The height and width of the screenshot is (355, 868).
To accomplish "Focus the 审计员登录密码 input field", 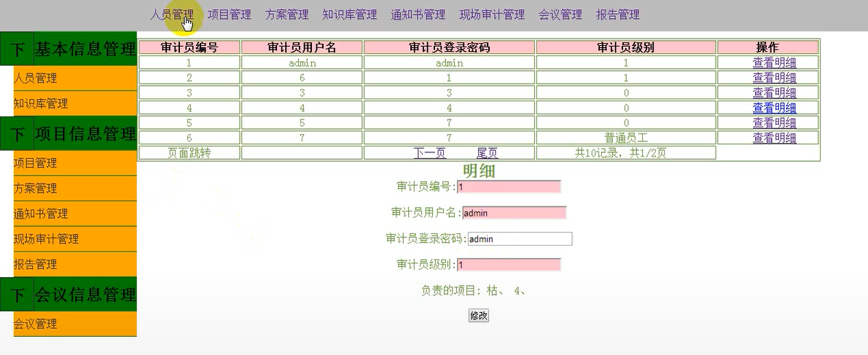I will coord(520,239).
